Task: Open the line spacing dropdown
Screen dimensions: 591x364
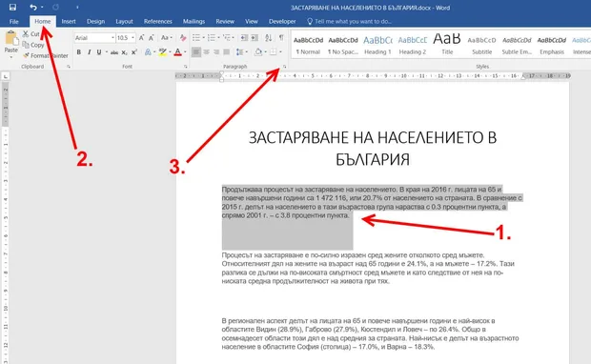Action: (241, 52)
